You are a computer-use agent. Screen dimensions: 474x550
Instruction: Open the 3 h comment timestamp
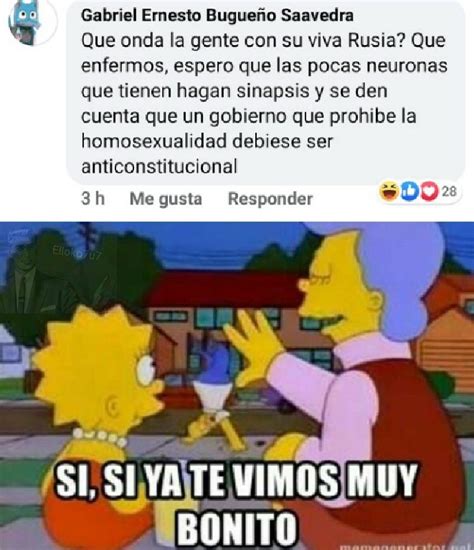tap(93, 199)
